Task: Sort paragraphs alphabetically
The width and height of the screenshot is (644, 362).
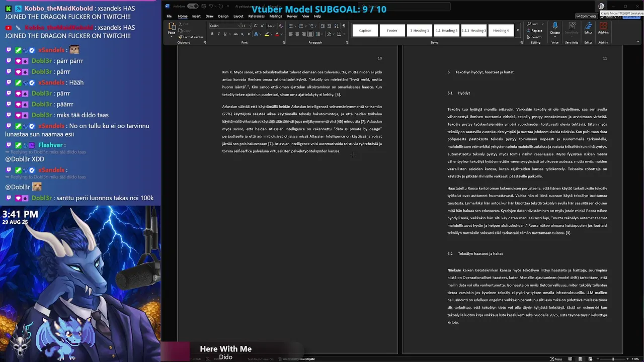Action: click(x=337, y=26)
